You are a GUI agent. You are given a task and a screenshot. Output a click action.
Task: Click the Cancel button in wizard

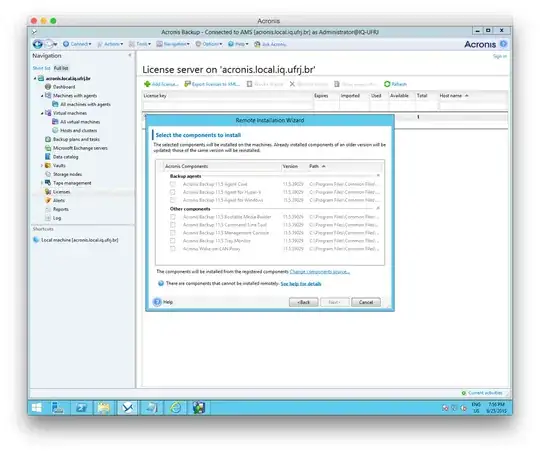(x=366, y=302)
